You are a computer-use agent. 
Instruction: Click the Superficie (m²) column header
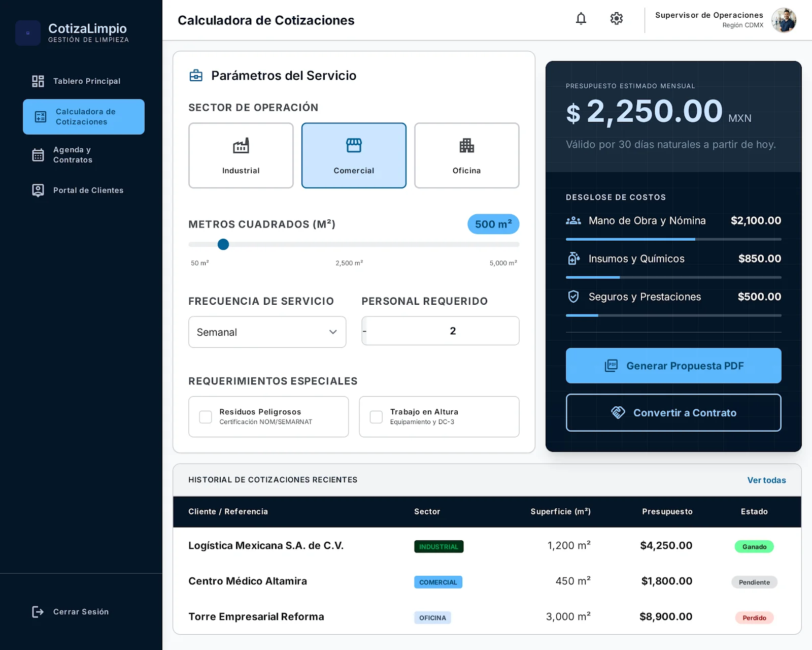coord(560,511)
